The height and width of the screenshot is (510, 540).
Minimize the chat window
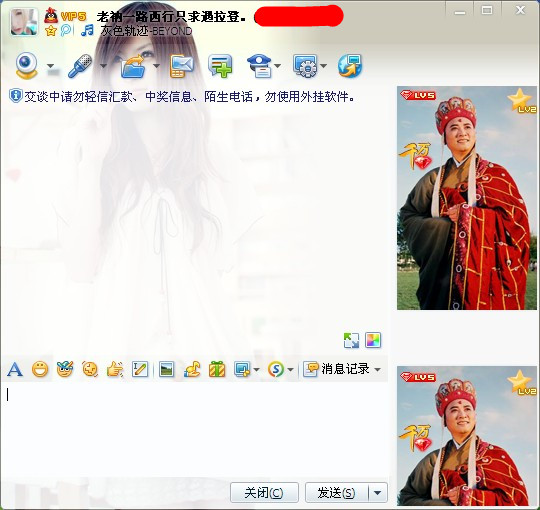tap(460, 11)
